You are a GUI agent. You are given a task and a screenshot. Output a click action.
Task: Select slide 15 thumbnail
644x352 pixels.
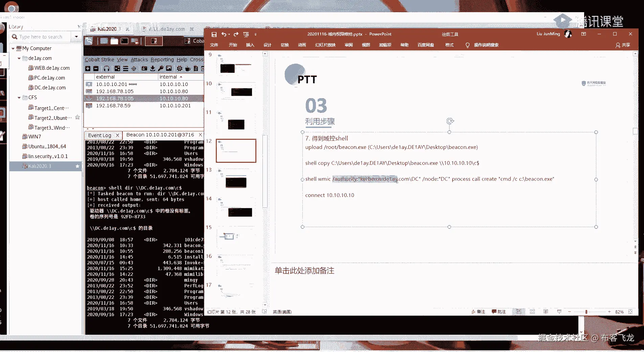236,237
